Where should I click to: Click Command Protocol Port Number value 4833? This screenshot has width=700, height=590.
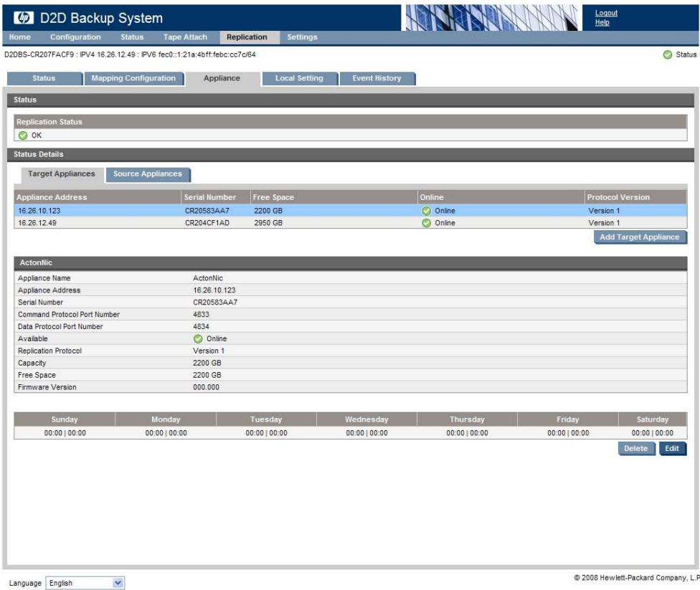pyautogui.click(x=201, y=314)
